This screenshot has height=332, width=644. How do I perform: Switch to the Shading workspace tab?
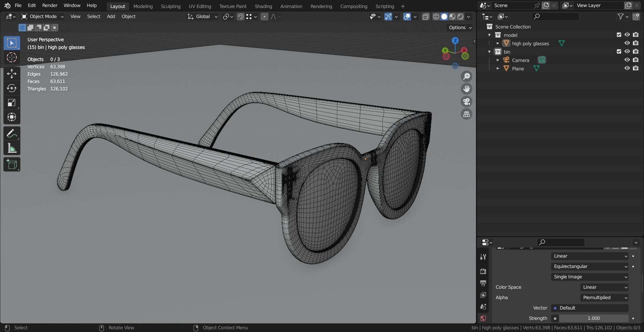click(x=263, y=6)
